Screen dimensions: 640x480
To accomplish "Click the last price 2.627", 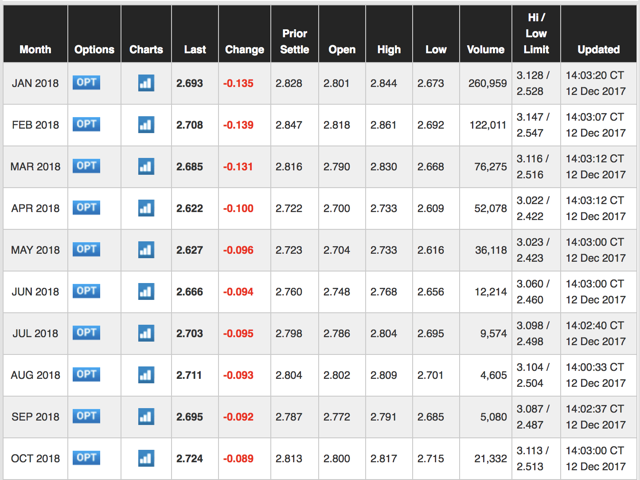I will pyautogui.click(x=189, y=250).
